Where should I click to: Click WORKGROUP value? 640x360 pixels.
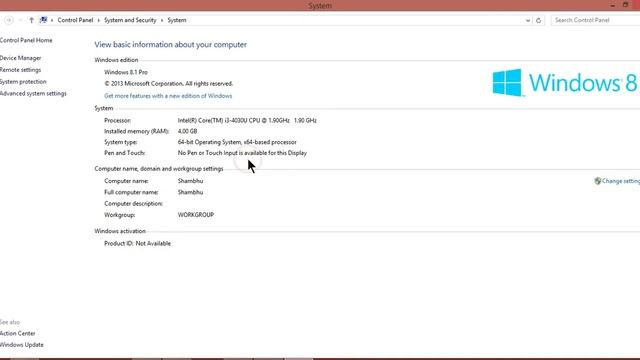196,215
